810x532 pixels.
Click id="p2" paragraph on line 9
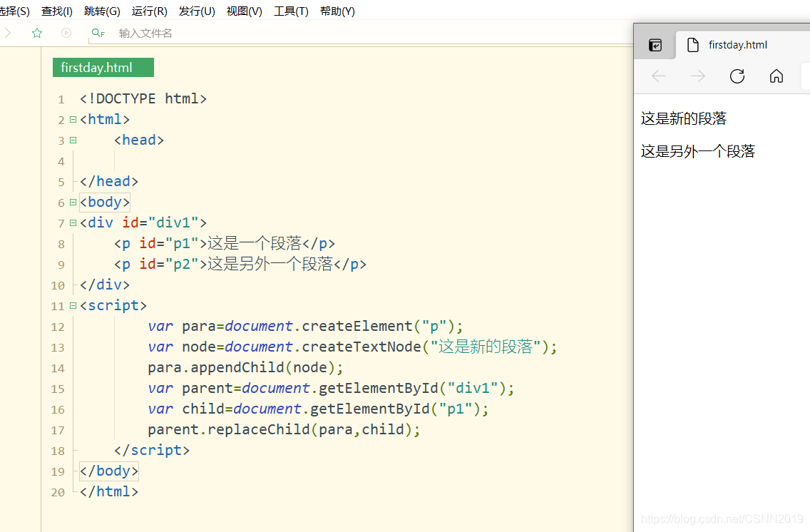(240, 264)
